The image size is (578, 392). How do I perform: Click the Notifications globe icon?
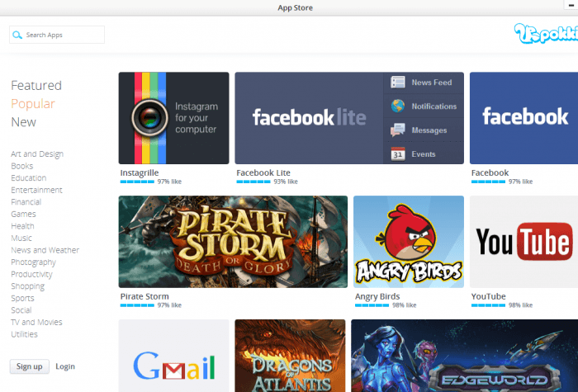(x=398, y=106)
